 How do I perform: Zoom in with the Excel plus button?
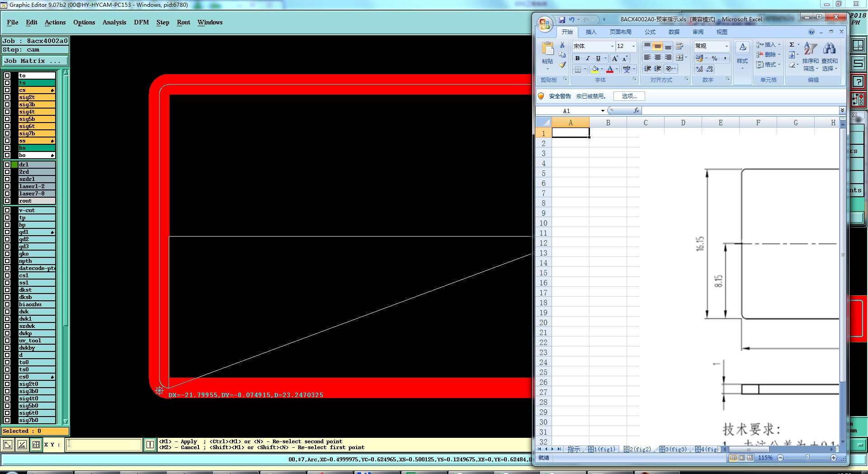point(834,458)
